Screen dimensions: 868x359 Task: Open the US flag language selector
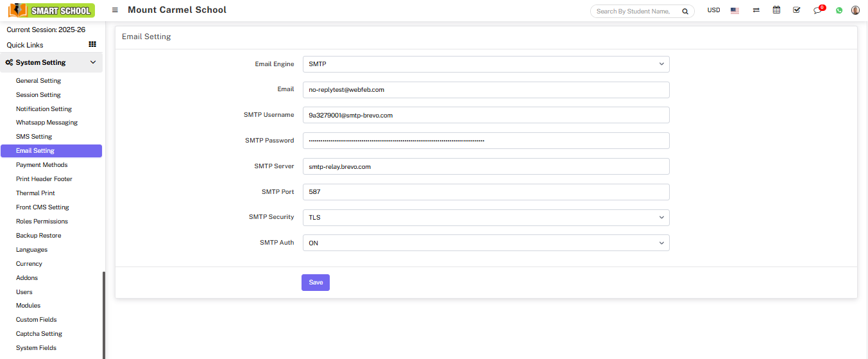coord(735,11)
